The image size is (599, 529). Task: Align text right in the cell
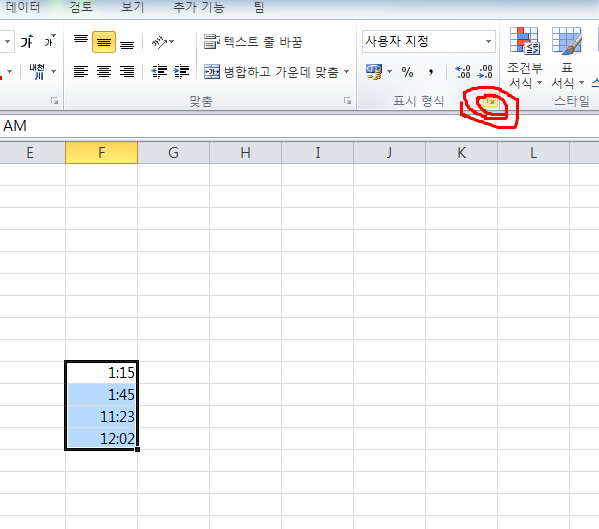127,71
